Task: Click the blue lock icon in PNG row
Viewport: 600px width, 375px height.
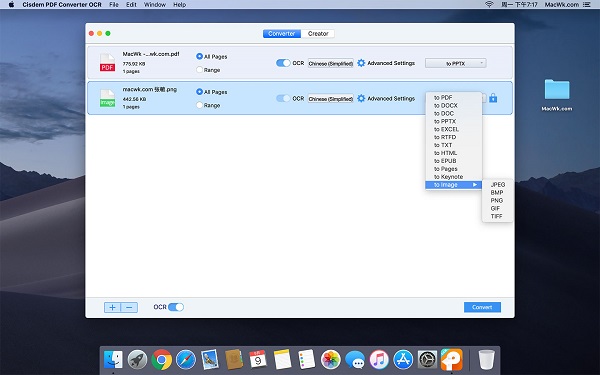Action: click(x=493, y=98)
